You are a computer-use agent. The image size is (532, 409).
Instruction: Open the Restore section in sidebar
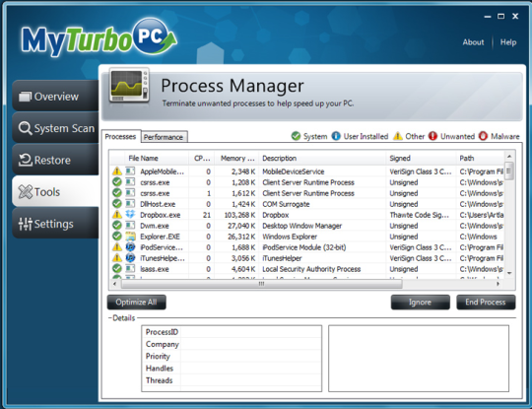pos(55,160)
